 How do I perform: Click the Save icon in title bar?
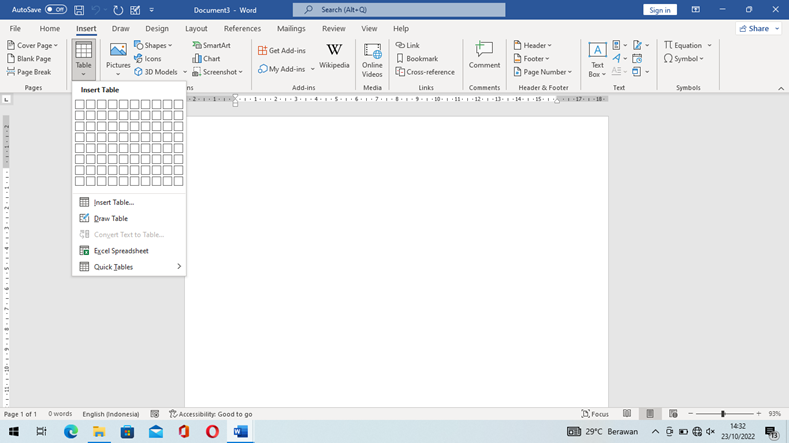79,10
